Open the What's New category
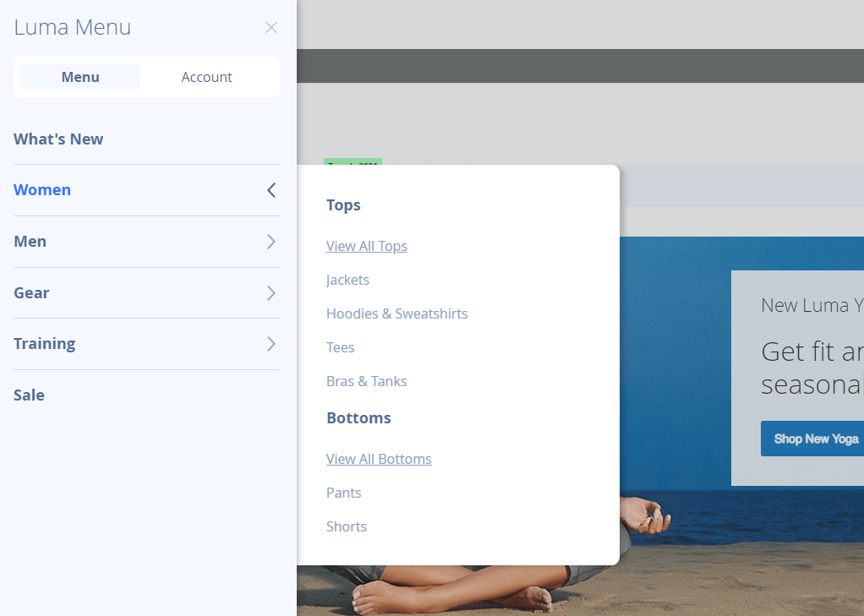 tap(58, 139)
